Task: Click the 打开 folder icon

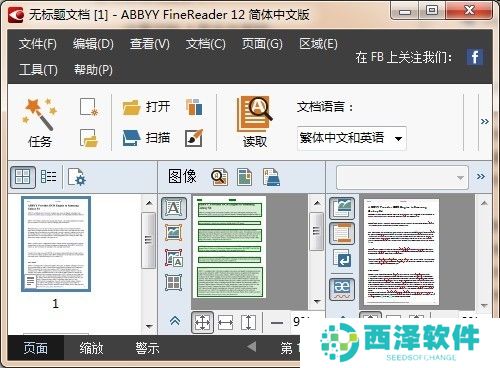Action: (x=132, y=107)
